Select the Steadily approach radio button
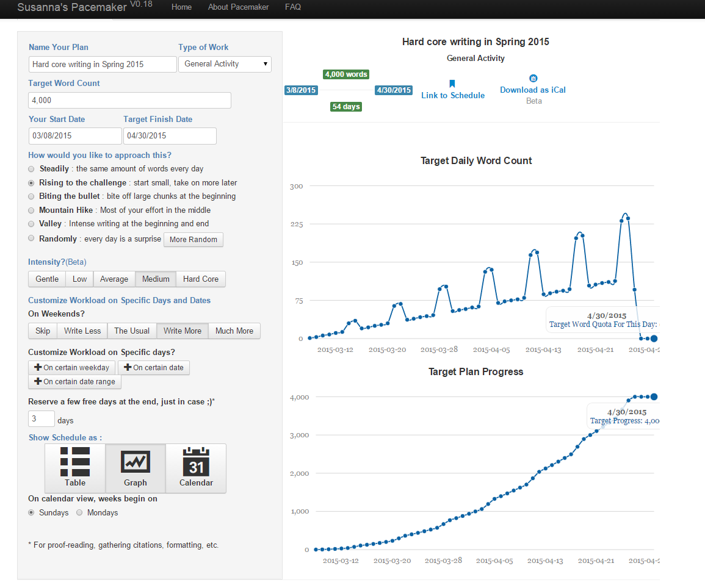 pos(31,169)
